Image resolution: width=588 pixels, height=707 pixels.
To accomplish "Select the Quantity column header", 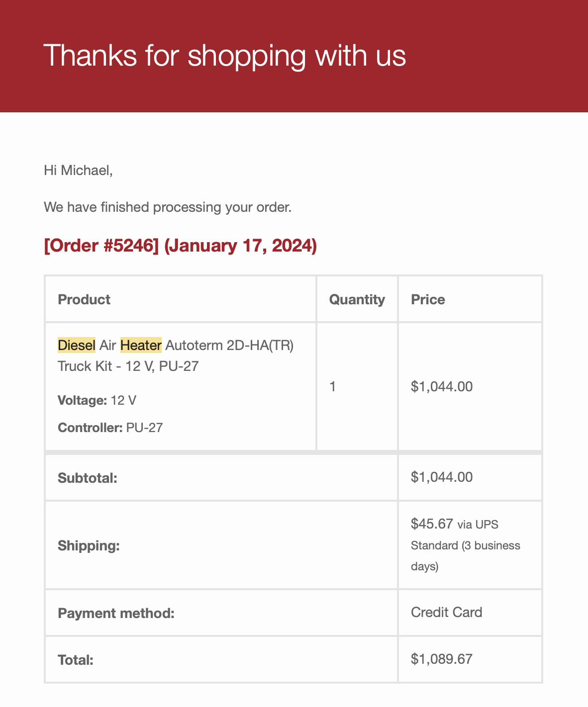I will [357, 299].
